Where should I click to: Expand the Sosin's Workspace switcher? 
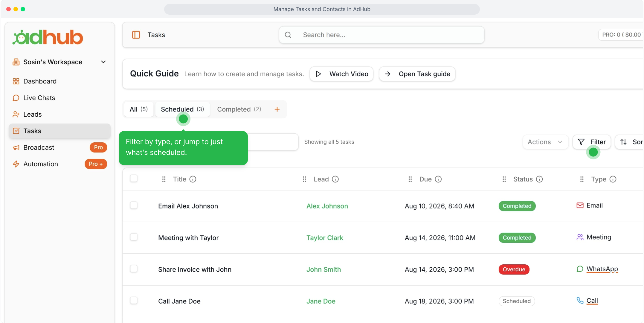[59, 62]
